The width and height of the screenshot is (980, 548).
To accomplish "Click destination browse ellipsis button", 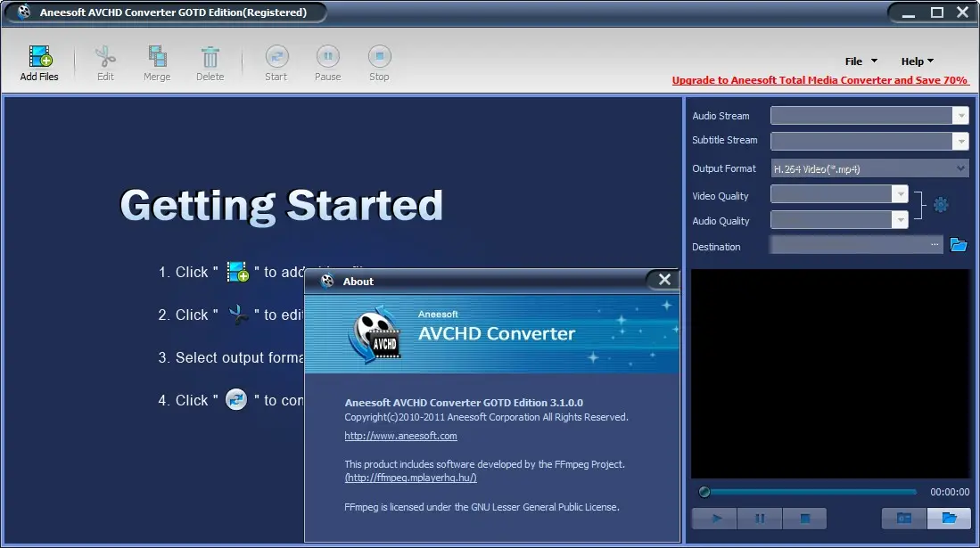I will click(935, 245).
